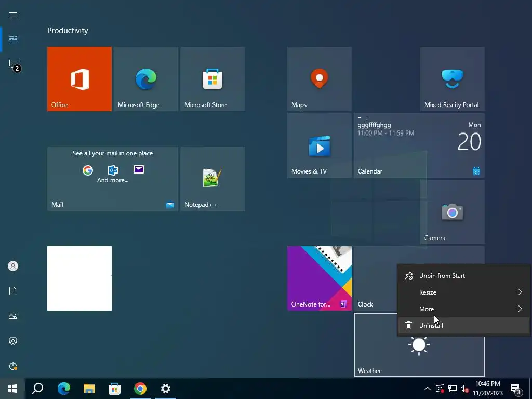Choose Uninstall from context menu
Viewport: 532px width, 399px height.
click(463, 325)
